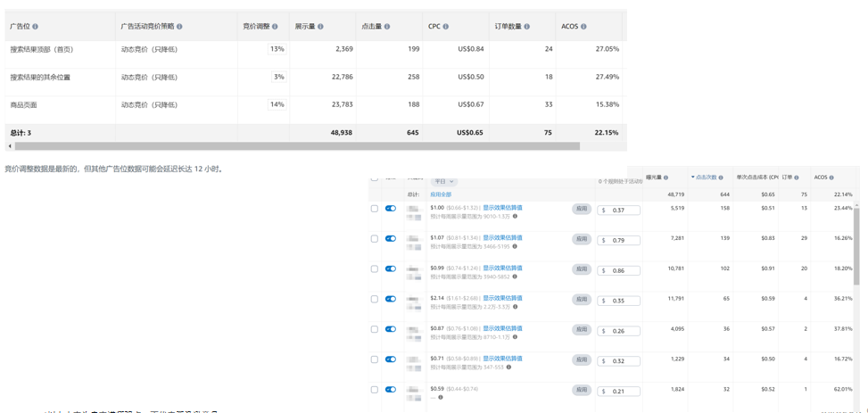Click 应用 button for $0.99 suggested bid
The height and width of the screenshot is (413, 868).
tap(582, 269)
